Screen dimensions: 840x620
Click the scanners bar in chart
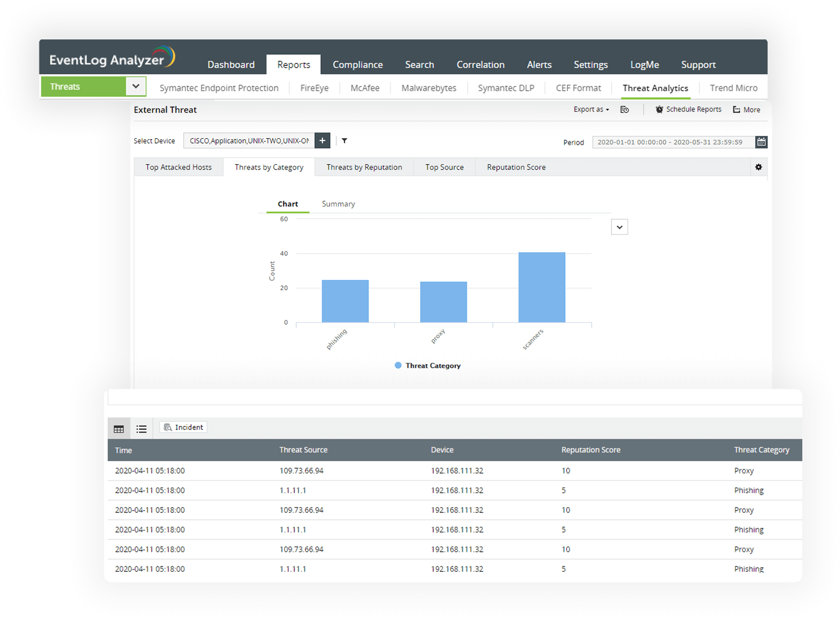(542, 287)
